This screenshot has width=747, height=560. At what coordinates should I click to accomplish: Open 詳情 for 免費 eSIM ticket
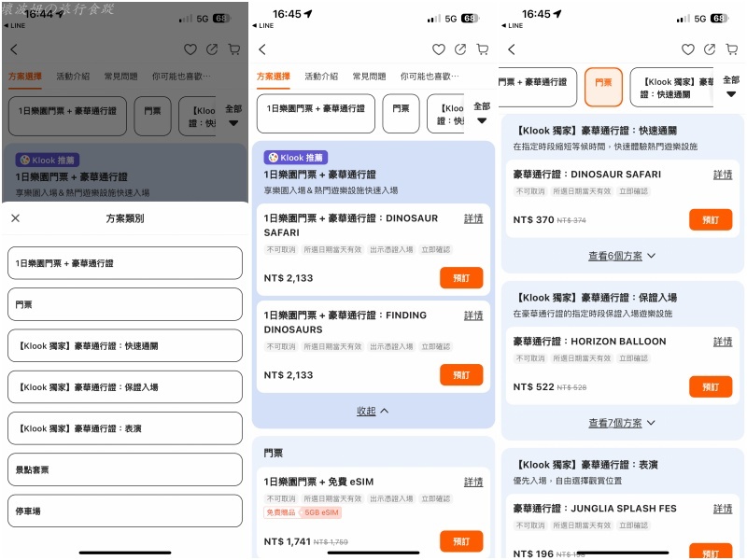click(x=473, y=483)
